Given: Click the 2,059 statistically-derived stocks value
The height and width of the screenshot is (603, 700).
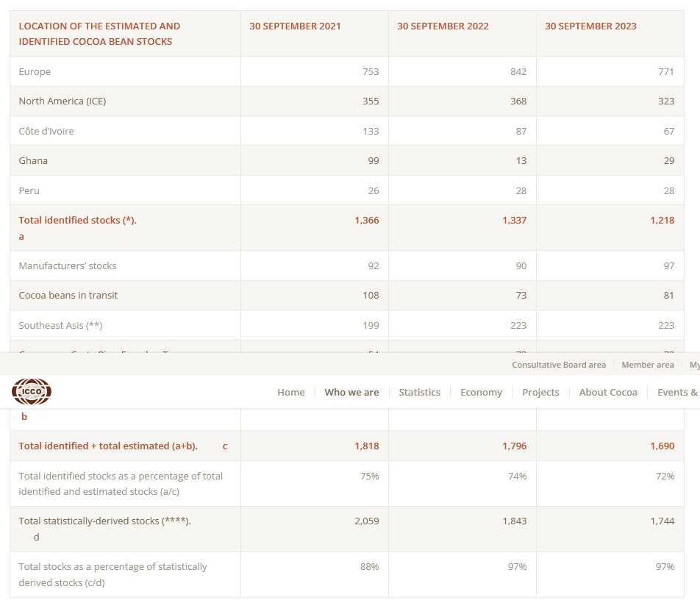Looking at the screenshot, I should tap(366, 521).
